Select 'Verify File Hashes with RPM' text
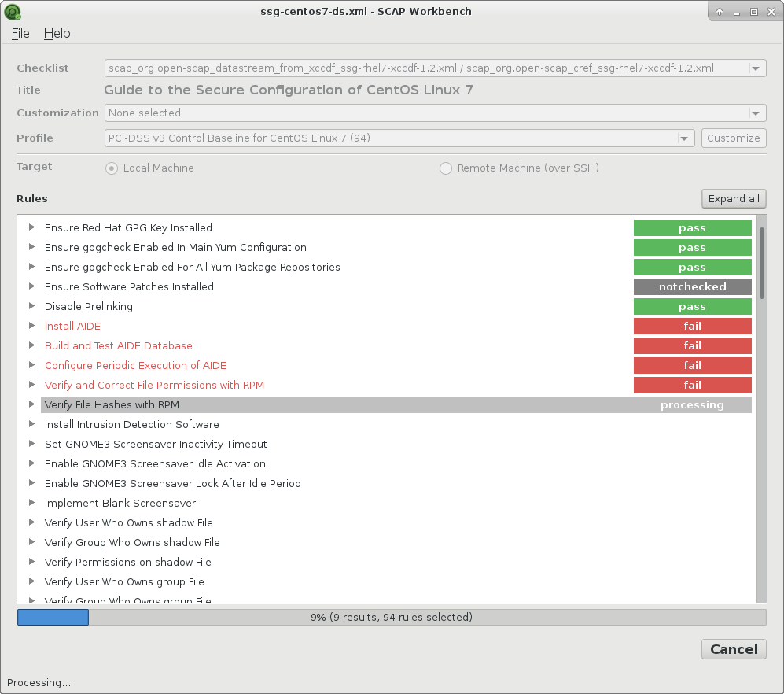 coord(112,404)
